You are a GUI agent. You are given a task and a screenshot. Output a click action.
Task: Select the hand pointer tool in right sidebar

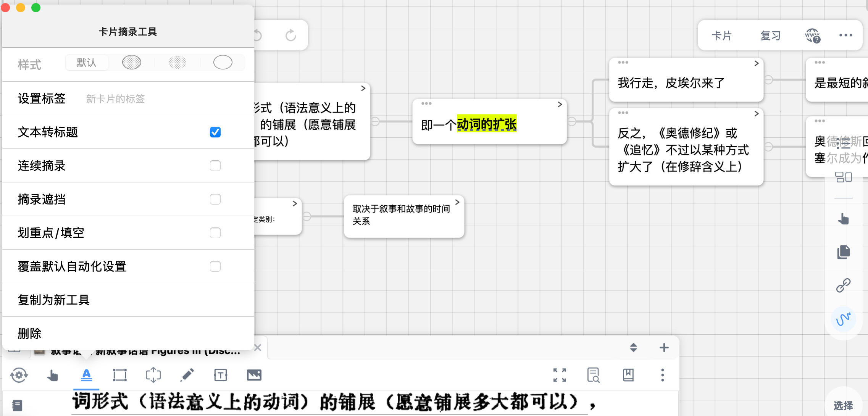pyautogui.click(x=844, y=219)
